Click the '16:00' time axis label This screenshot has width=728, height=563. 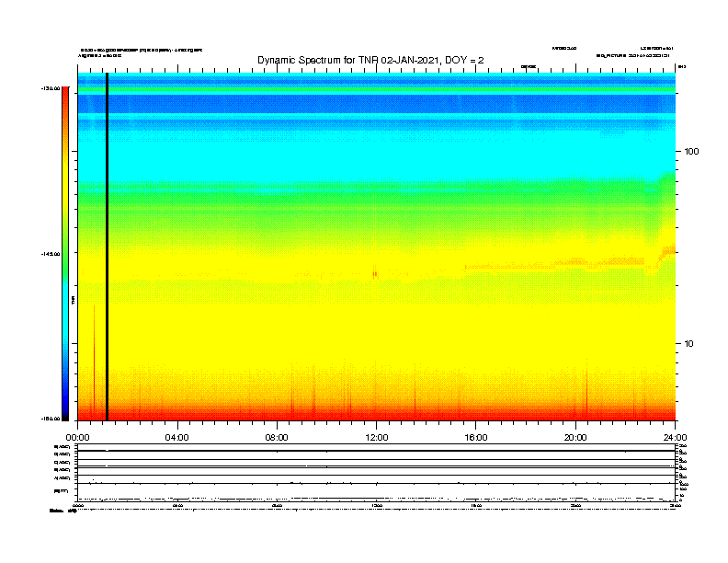tap(476, 438)
